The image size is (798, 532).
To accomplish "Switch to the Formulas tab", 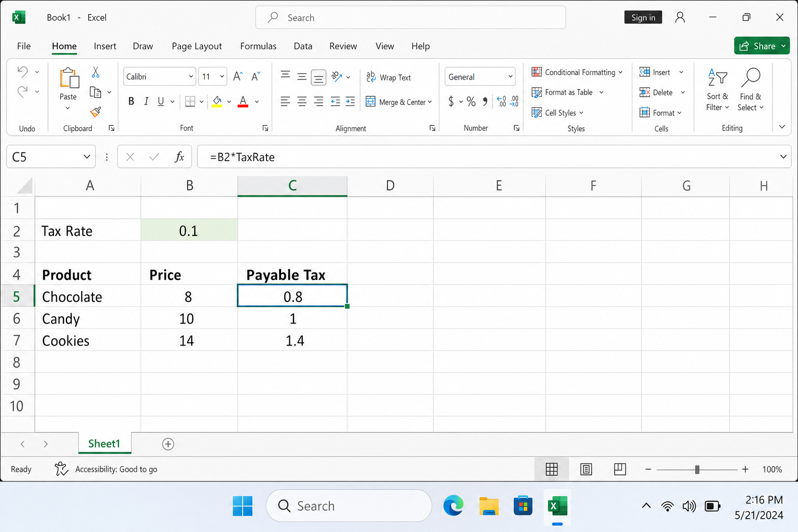I will (x=258, y=46).
